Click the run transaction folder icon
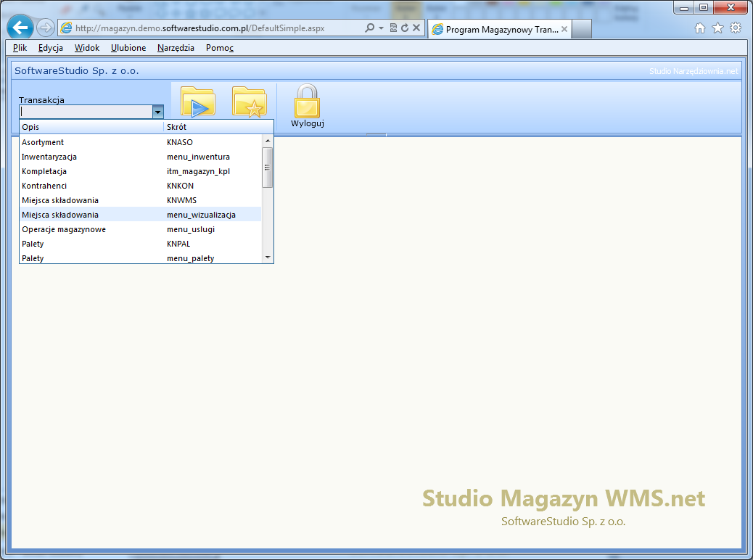 click(198, 102)
